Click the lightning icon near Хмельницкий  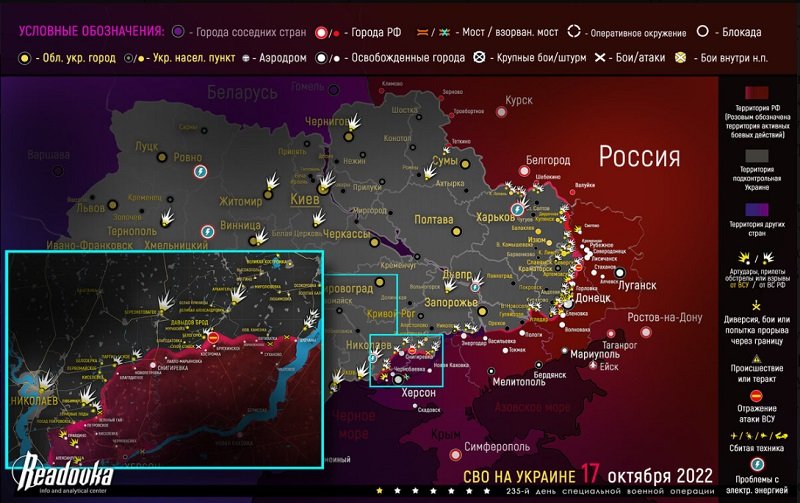(x=208, y=232)
